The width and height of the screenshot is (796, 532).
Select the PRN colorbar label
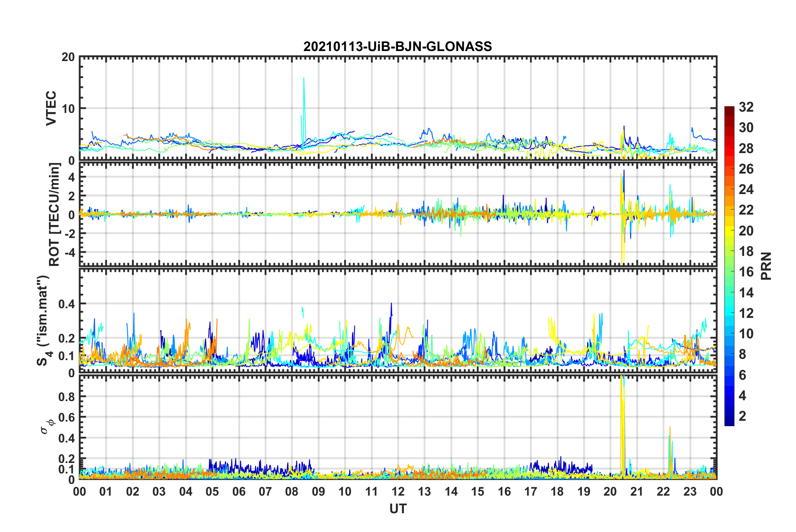tap(766, 266)
